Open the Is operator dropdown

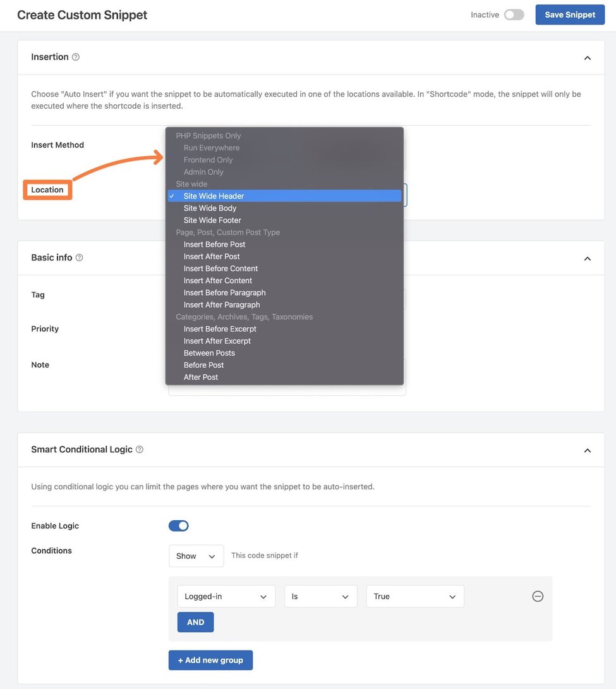coord(320,595)
